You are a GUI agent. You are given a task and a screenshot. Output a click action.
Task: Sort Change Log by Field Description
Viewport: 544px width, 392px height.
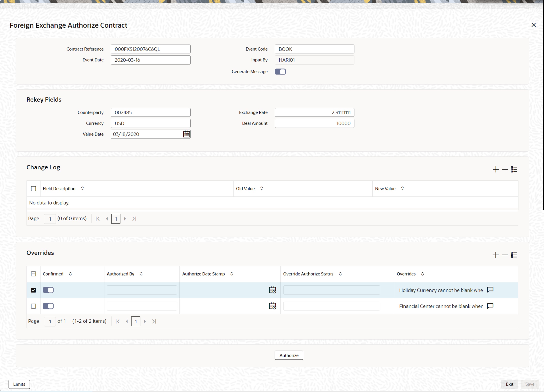click(82, 189)
